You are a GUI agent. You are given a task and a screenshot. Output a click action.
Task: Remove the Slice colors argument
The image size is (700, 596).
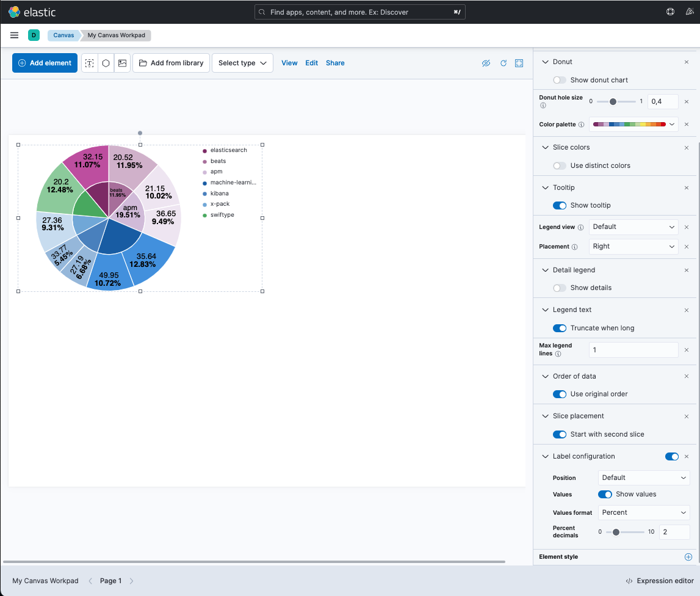tap(687, 147)
